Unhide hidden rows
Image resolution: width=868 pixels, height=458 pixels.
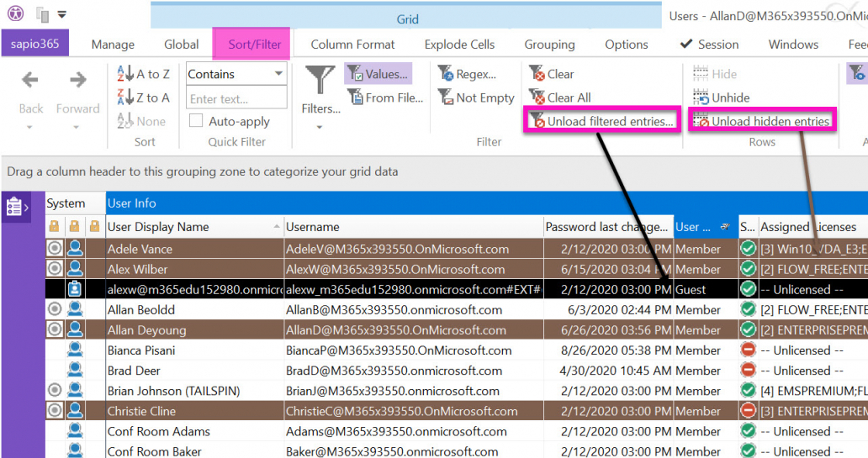coord(722,98)
